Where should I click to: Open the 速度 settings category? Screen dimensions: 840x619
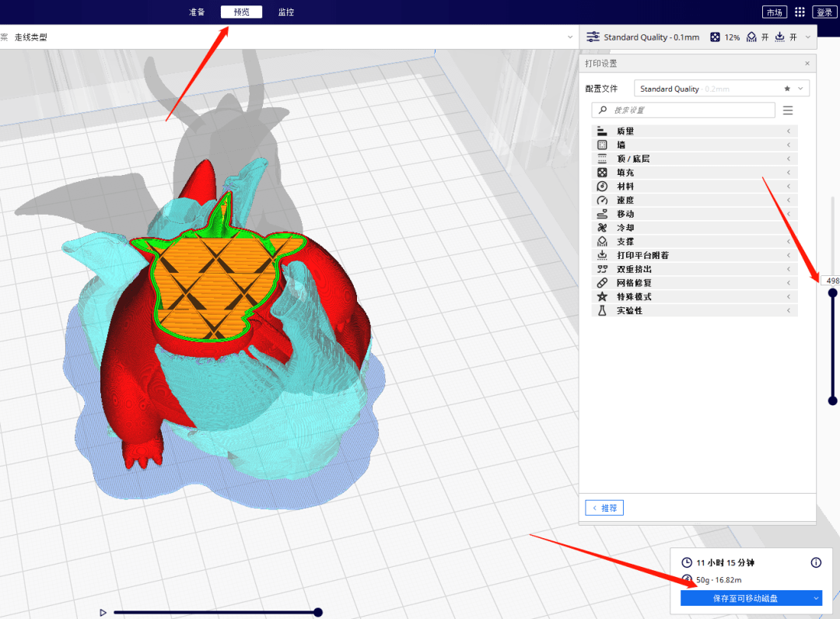point(695,201)
